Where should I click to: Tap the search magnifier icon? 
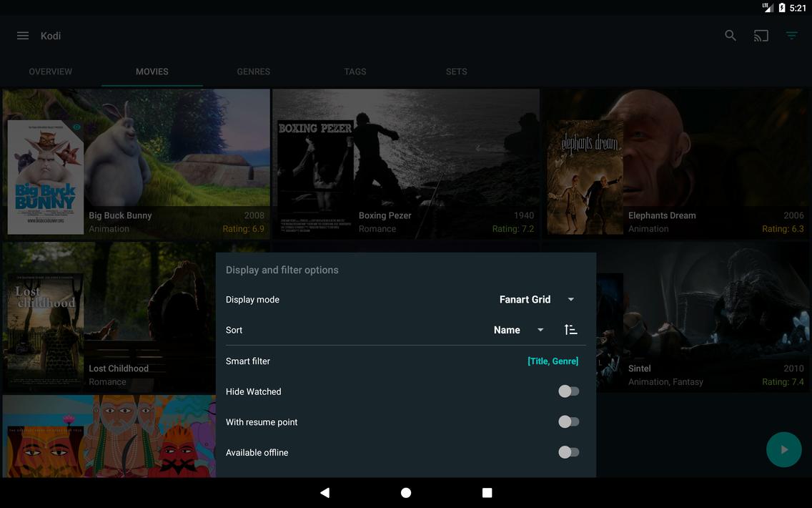[x=731, y=36]
